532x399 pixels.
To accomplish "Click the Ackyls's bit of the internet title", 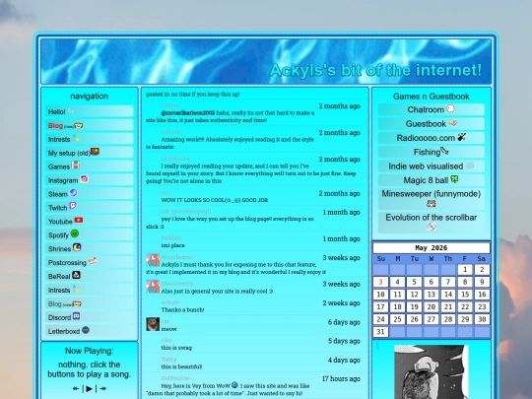I will [375, 70].
